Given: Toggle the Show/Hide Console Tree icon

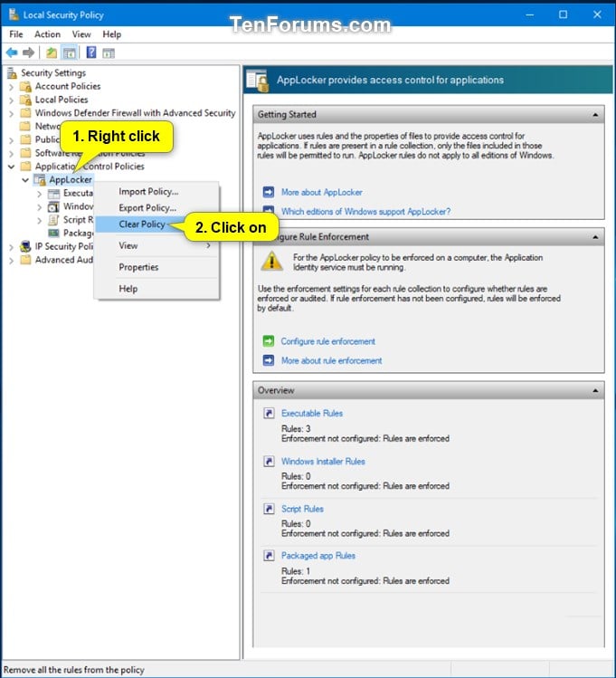Looking at the screenshot, I should pyautogui.click(x=69, y=53).
